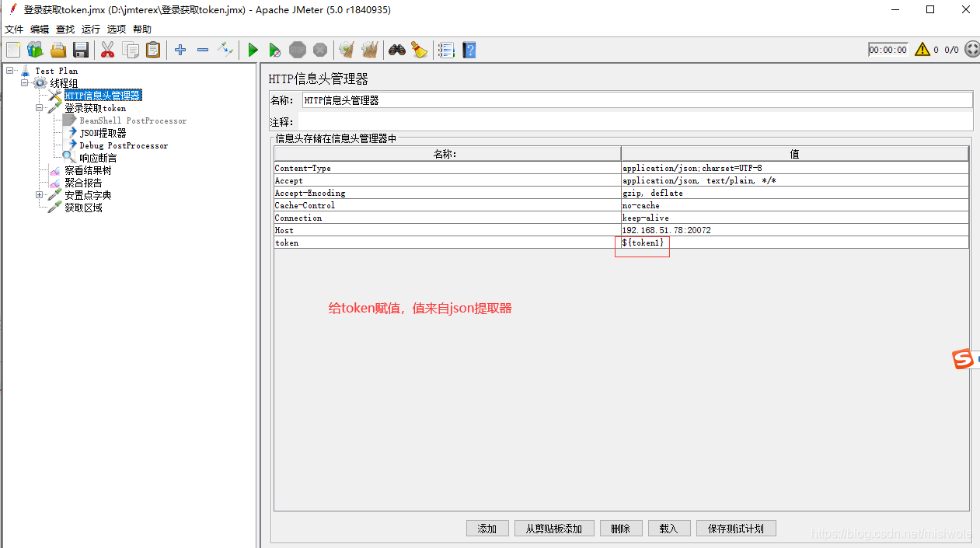Click the blue plus Expand All icon
This screenshot has height=548, width=980.
[180, 50]
